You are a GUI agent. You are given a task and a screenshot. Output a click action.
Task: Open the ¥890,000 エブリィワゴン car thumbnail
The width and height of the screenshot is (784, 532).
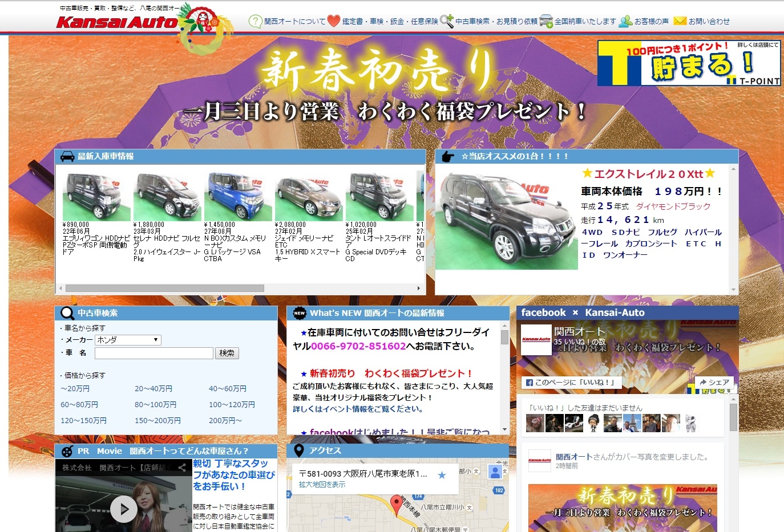point(96,196)
